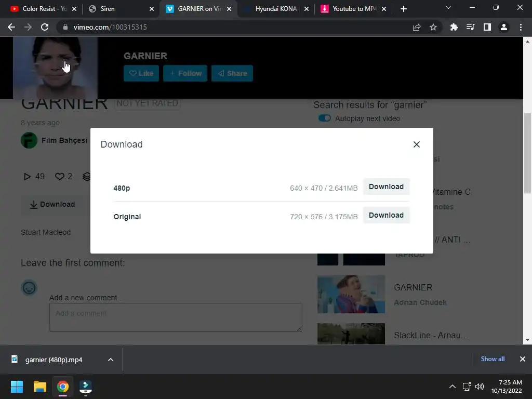
Task: Download the 480p version
Action: (x=386, y=187)
